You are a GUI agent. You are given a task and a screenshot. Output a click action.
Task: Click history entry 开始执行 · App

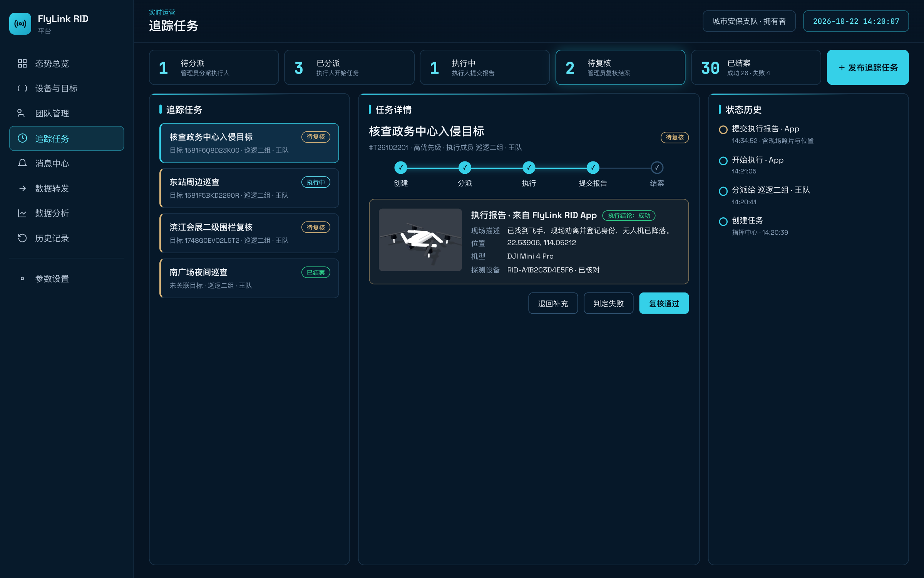[x=808, y=165]
